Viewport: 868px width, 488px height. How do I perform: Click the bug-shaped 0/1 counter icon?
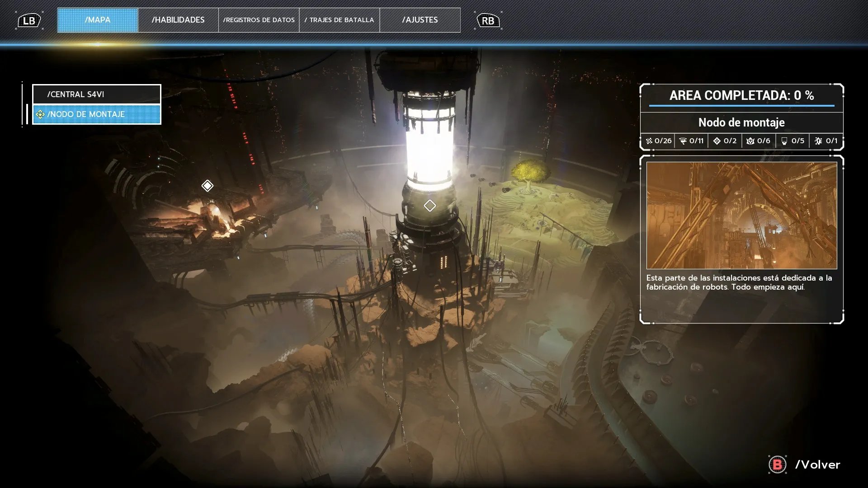(x=818, y=141)
